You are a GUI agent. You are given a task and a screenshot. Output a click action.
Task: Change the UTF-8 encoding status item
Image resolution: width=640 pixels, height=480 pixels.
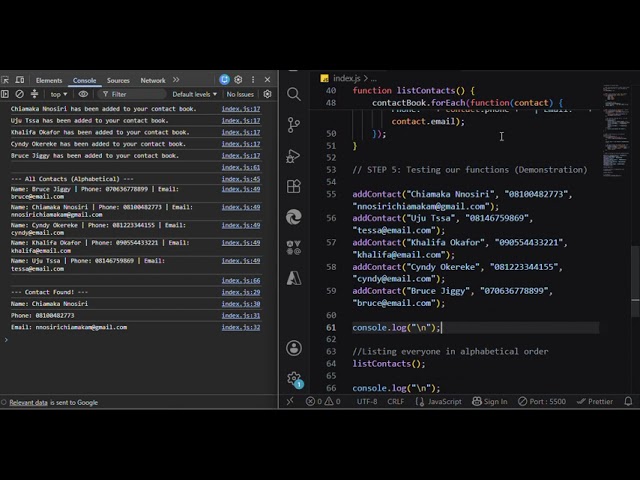(x=367, y=402)
